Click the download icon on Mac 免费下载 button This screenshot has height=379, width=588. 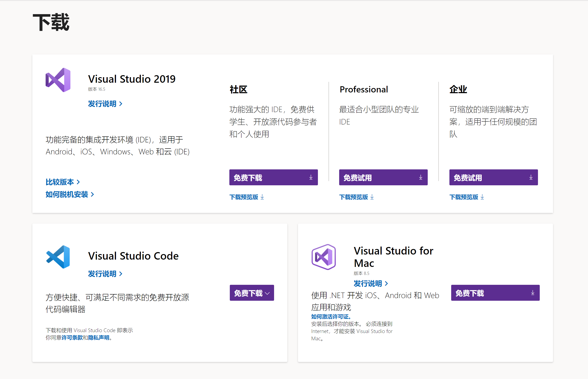tap(533, 293)
